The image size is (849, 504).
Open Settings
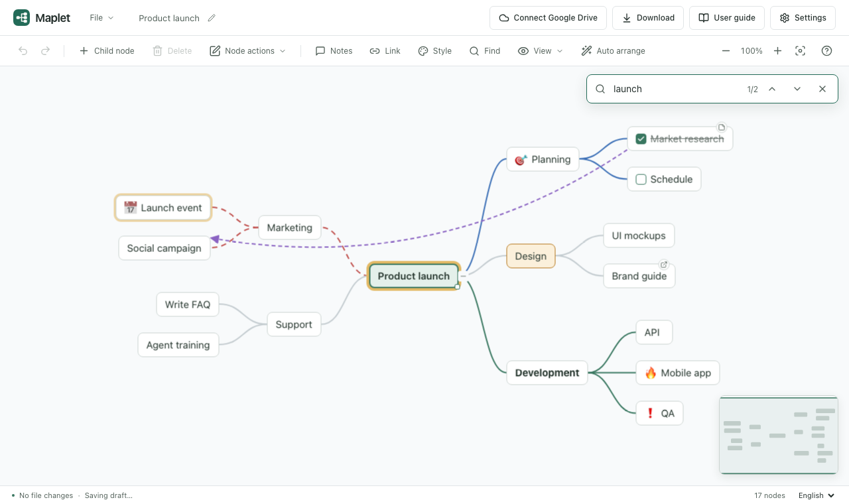pos(803,18)
